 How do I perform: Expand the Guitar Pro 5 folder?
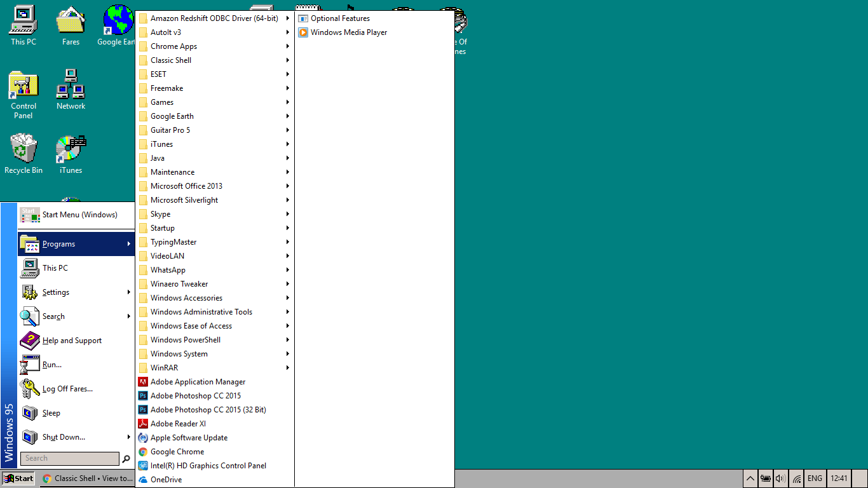click(215, 130)
